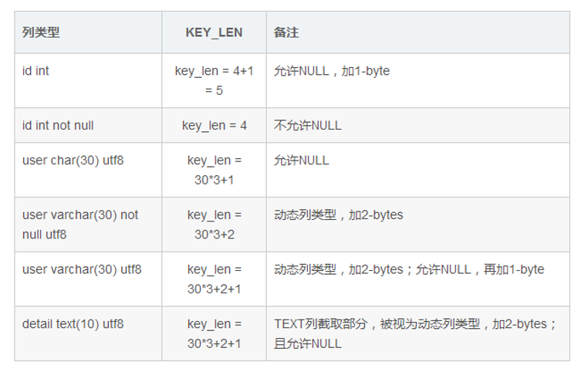This screenshot has width=588, height=372.
Task: Click the "动态列类型，加2-bytes" note cell
Action: pos(339,215)
